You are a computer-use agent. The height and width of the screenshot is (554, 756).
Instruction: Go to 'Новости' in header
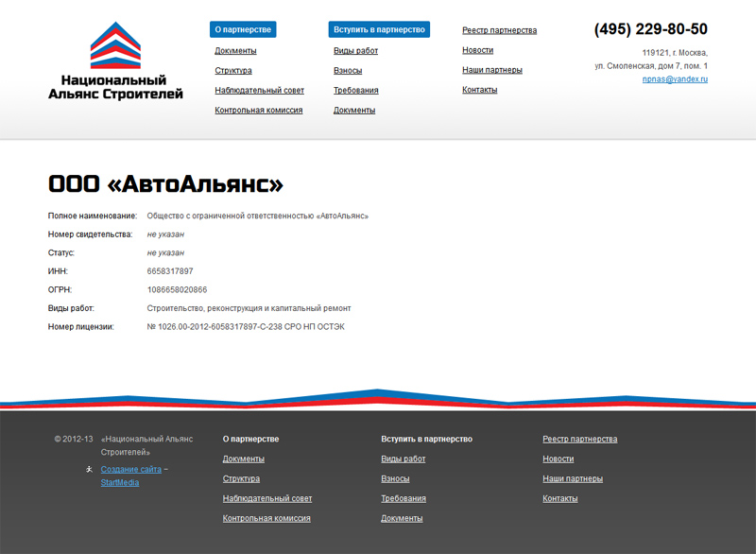coord(478,50)
